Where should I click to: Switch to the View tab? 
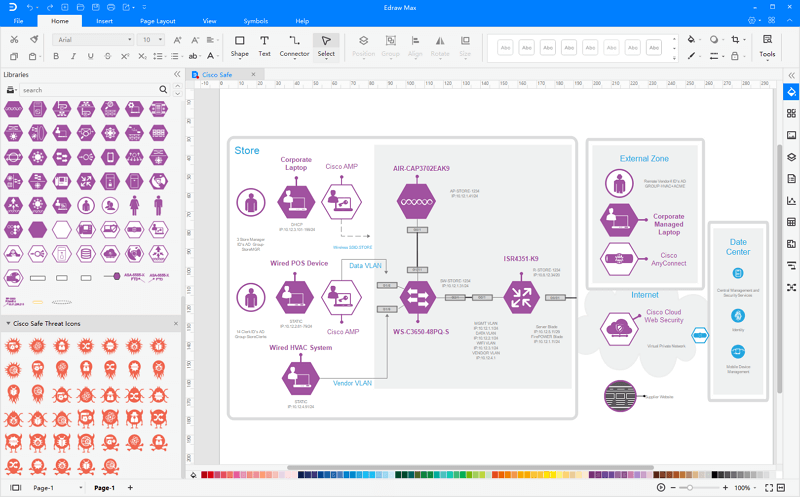[x=209, y=21]
